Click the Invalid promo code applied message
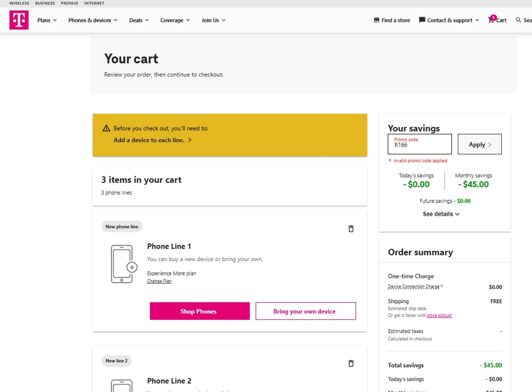This screenshot has width=532, height=392. tap(420, 161)
